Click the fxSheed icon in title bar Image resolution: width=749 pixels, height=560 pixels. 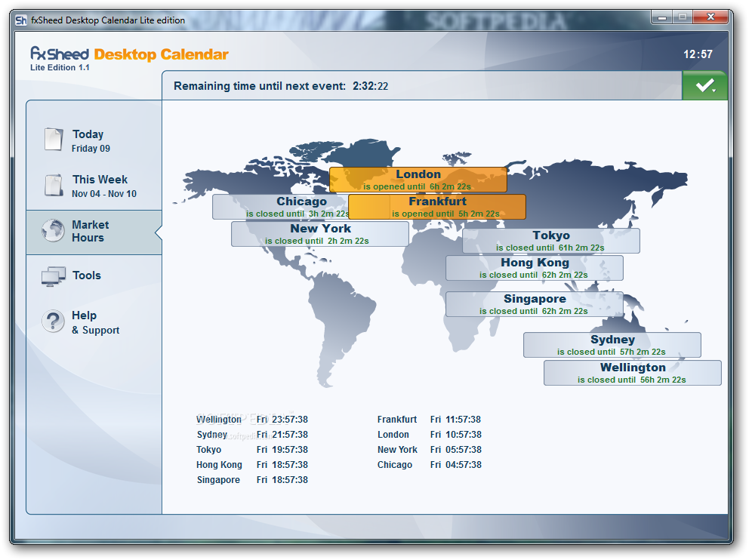pyautogui.click(x=21, y=20)
